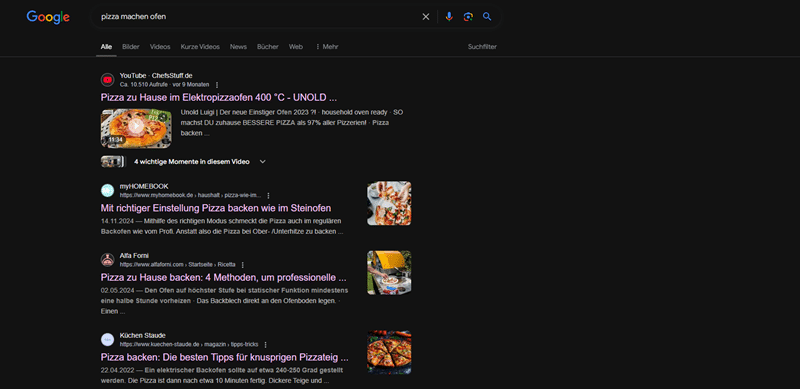Click the myhomebook.de URL breadcrumb

click(190, 196)
